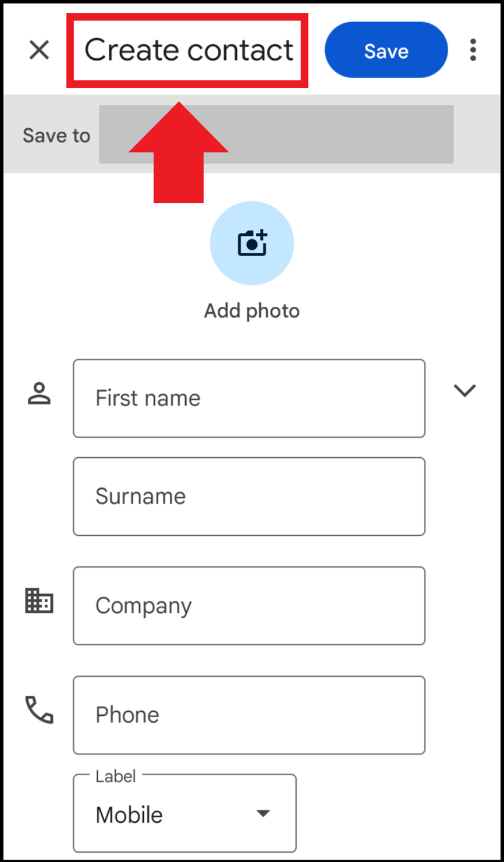This screenshot has height=862, width=504.
Task: Open the Mobile label dropdown
Action: click(185, 814)
